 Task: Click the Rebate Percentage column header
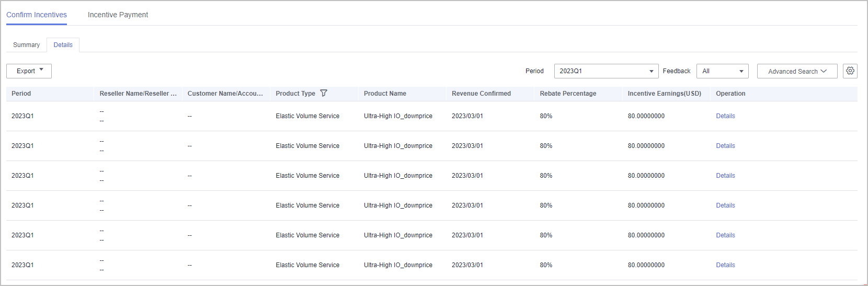(x=568, y=94)
